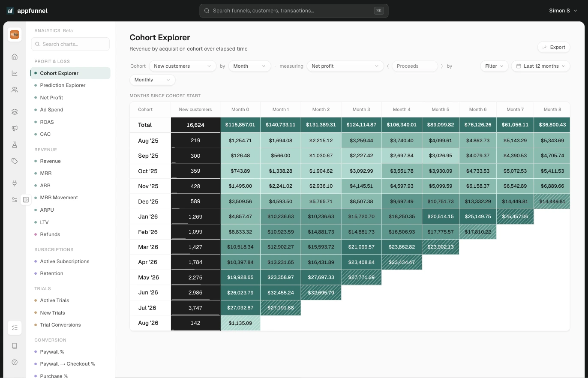
Task: Click the $115,857.01 total cell
Action: [240, 125]
